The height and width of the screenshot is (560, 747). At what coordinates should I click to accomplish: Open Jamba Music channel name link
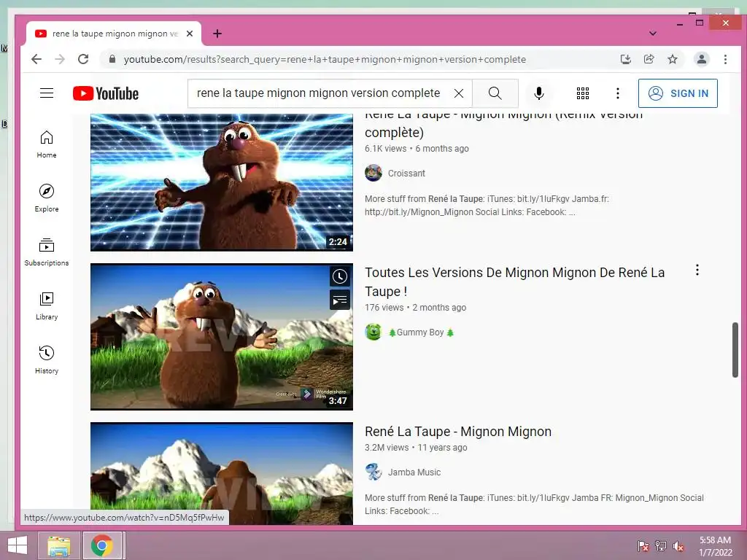pyautogui.click(x=414, y=472)
